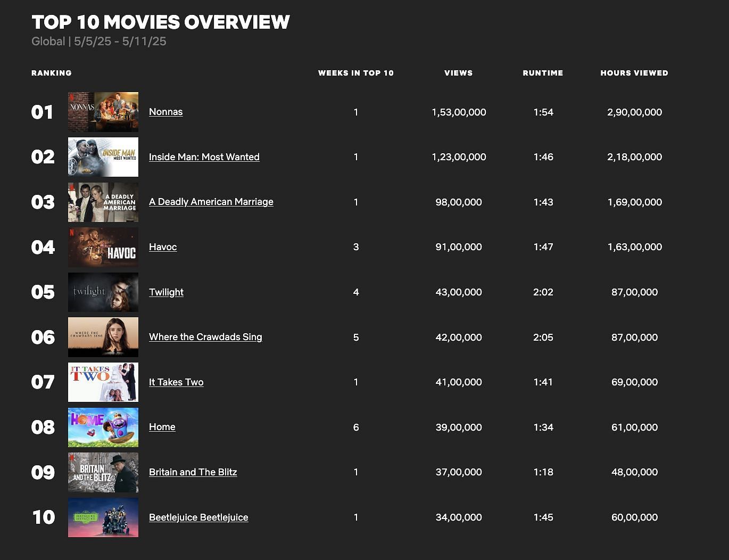Click Twilight views value 43,00,000

pyautogui.click(x=459, y=292)
